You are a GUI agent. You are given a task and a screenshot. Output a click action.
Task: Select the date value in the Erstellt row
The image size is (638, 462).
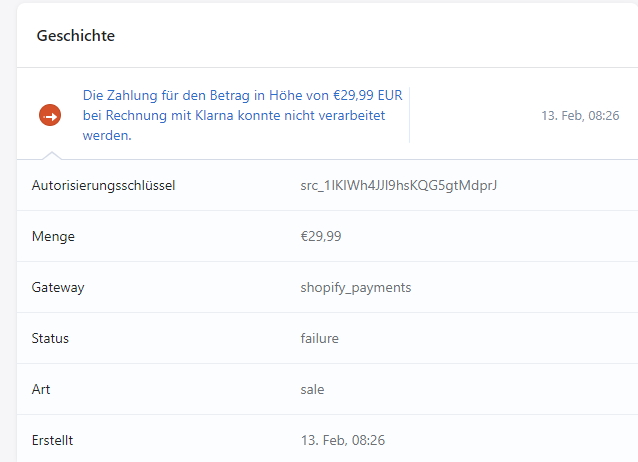point(342,440)
